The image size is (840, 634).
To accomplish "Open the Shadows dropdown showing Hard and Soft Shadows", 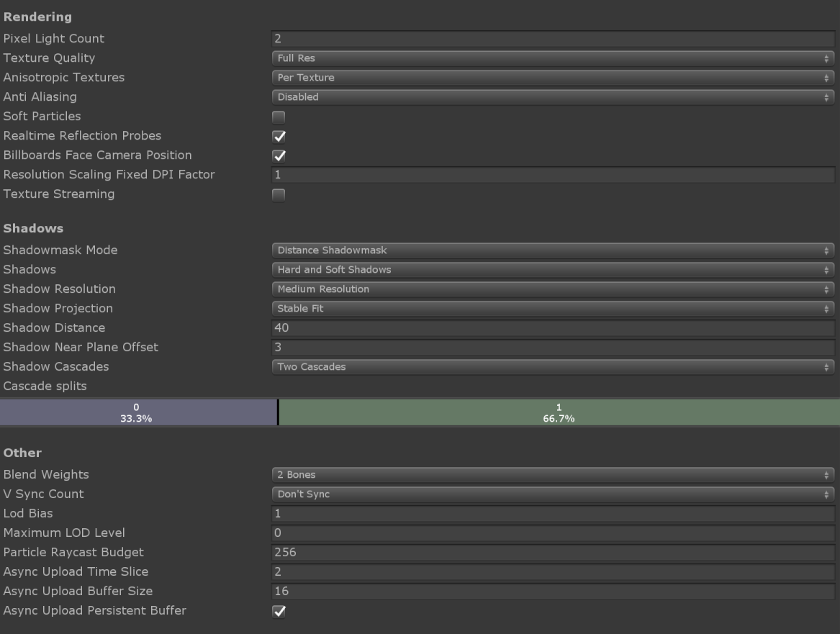I will pos(552,269).
